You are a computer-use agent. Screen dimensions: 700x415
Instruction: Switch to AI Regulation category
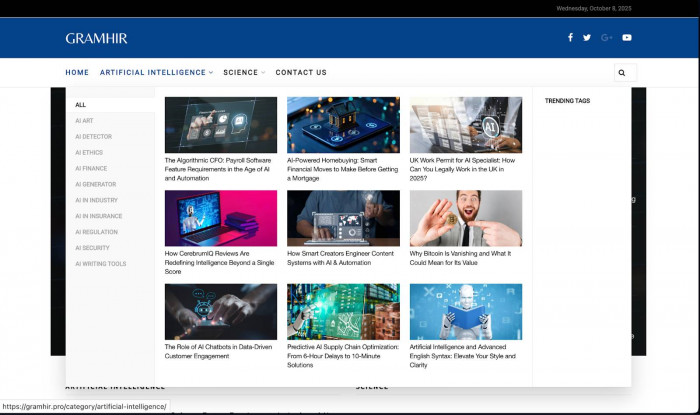[x=96, y=232]
